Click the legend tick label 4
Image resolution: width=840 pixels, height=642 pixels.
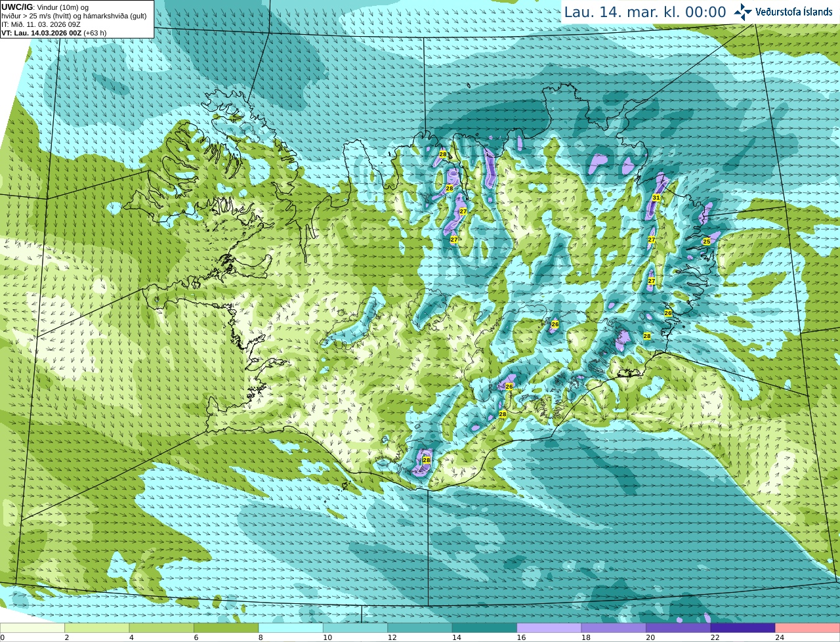pyautogui.click(x=131, y=637)
